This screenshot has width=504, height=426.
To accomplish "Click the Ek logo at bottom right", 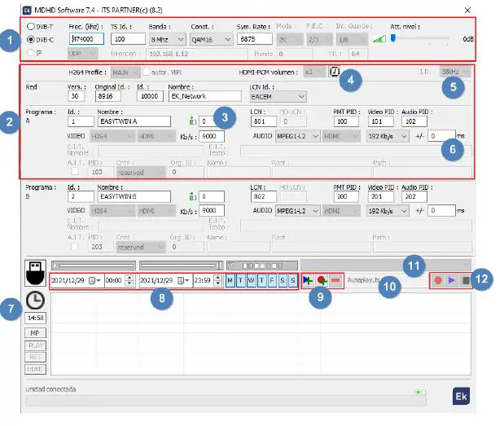I will [461, 396].
